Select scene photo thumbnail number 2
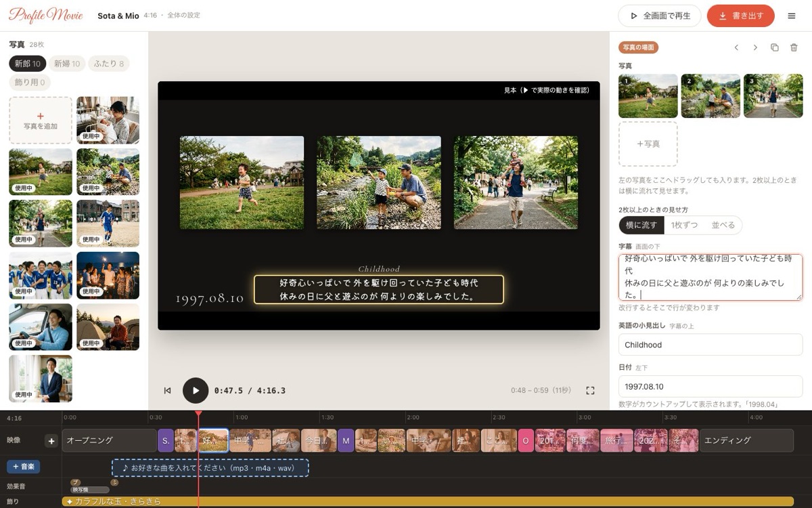This screenshot has height=508, width=812. tap(710, 96)
